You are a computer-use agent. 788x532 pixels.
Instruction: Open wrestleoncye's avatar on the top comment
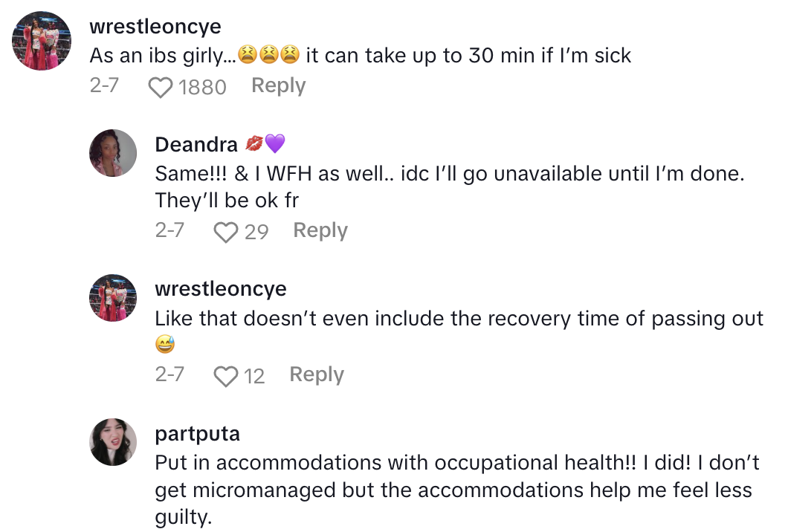click(42, 41)
